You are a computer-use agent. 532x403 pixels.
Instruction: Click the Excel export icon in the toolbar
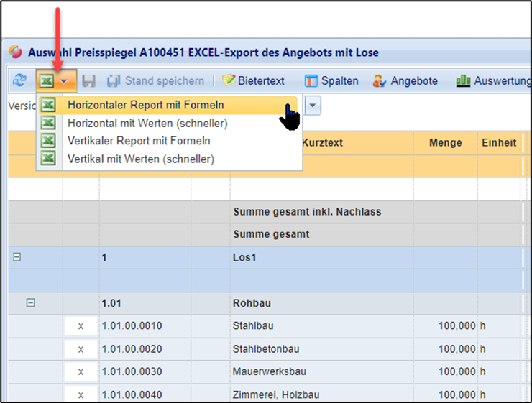click(46, 81)
